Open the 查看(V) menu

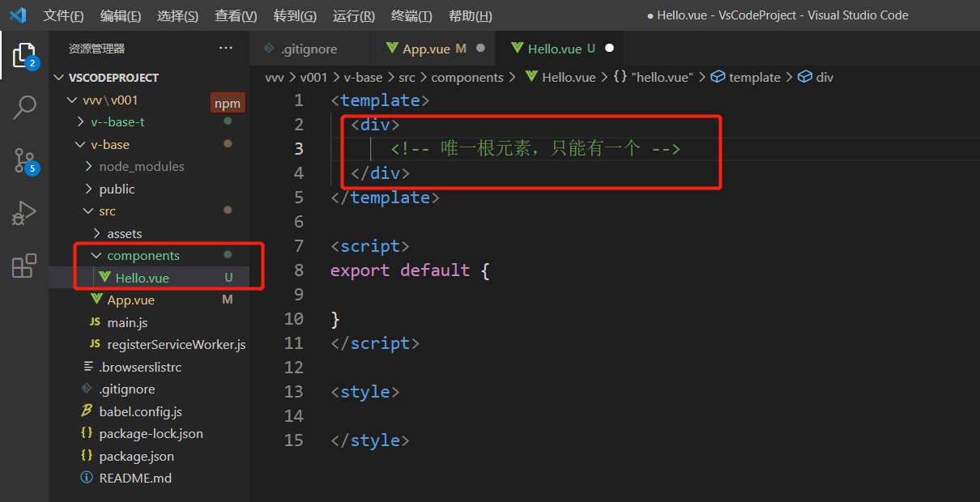coord(236,16)
